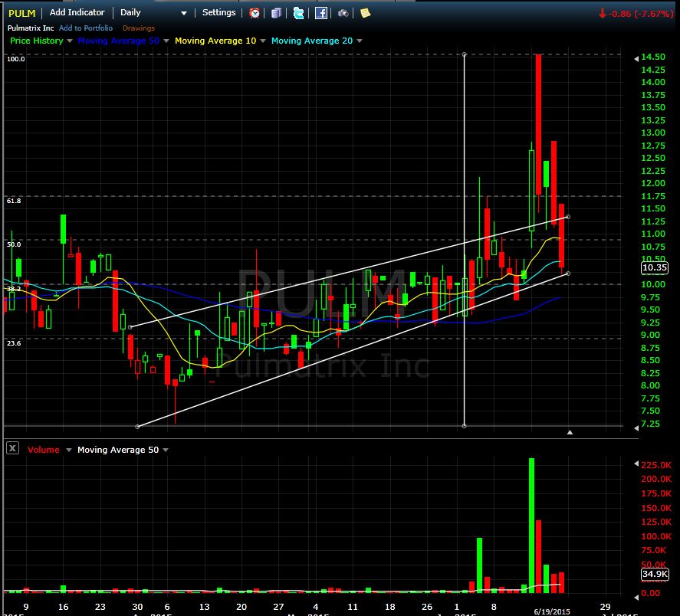Select the 10.35 current price label
This screenshot has height=616, width=680.
click(654, 268)
